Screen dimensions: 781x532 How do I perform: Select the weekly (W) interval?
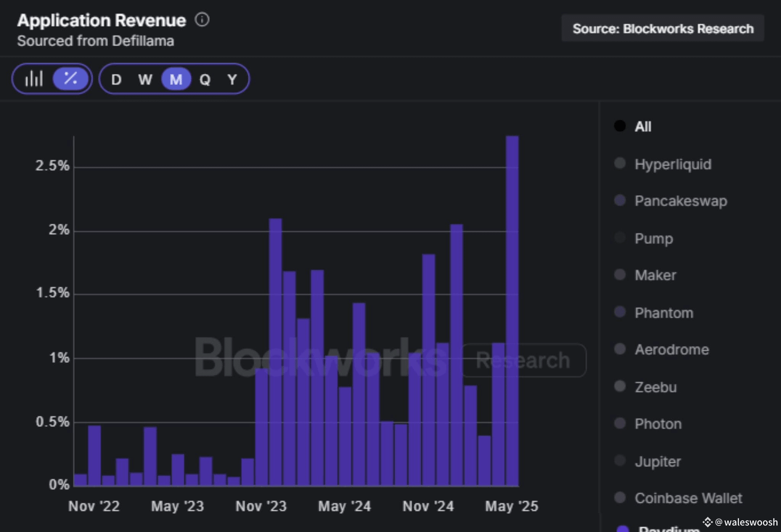click(145, 79)
